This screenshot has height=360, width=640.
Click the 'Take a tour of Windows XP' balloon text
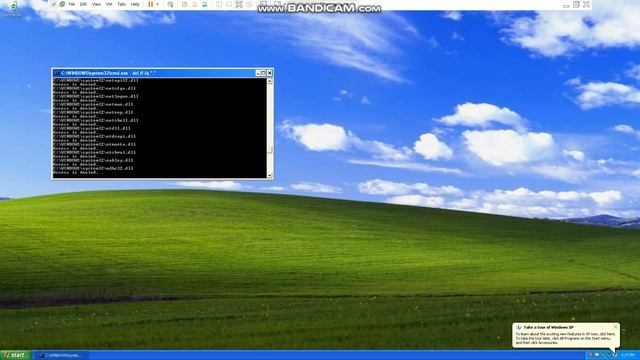coord(548,327)
